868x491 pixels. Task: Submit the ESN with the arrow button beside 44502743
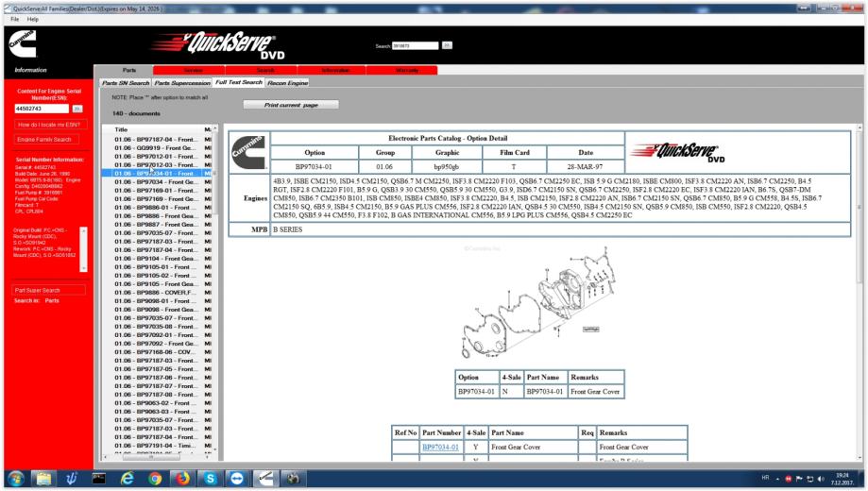click(x=77, y=109)
